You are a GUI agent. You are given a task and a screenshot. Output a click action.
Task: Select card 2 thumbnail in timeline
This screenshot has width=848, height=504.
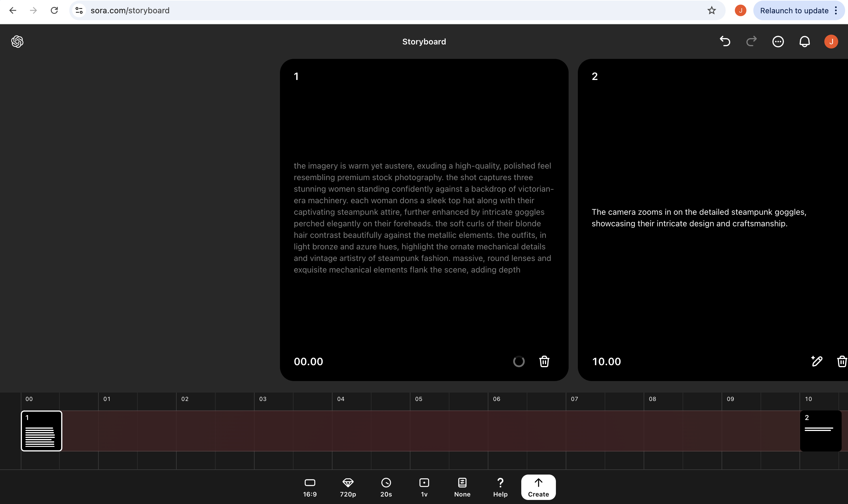pos(821,431)
